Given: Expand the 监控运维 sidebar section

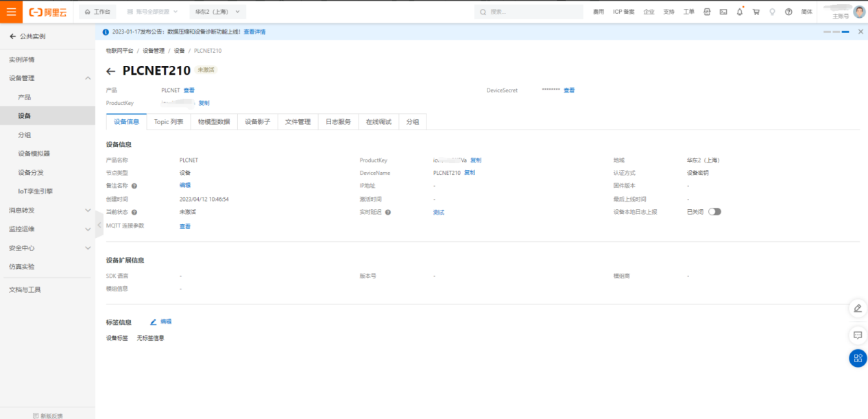Looking at the screenshot, I should point(88,229).
